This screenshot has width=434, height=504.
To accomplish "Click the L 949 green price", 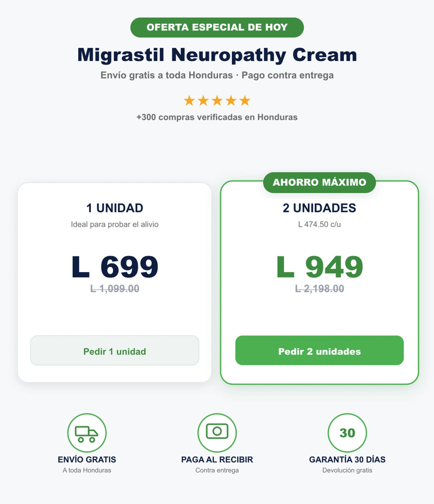I will pyautogui.click(x=319, y=267).
